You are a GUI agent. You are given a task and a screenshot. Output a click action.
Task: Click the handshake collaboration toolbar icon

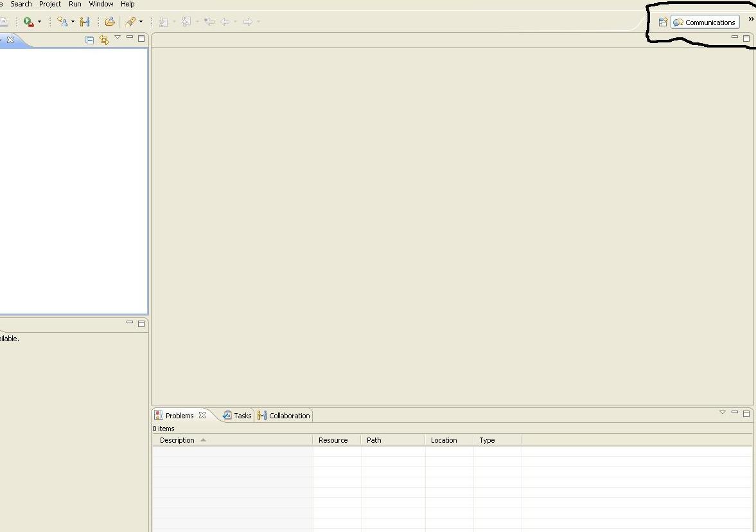click(x=85, y=22)
